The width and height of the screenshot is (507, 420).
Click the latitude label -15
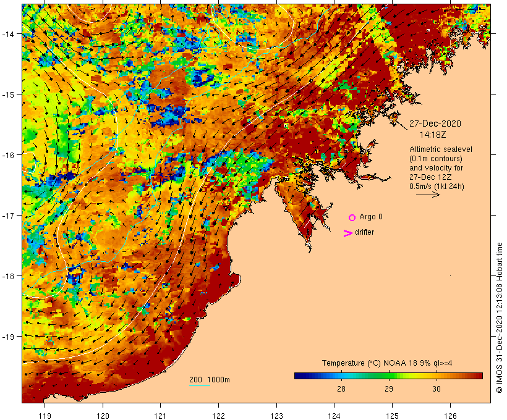tap(8, 94)
